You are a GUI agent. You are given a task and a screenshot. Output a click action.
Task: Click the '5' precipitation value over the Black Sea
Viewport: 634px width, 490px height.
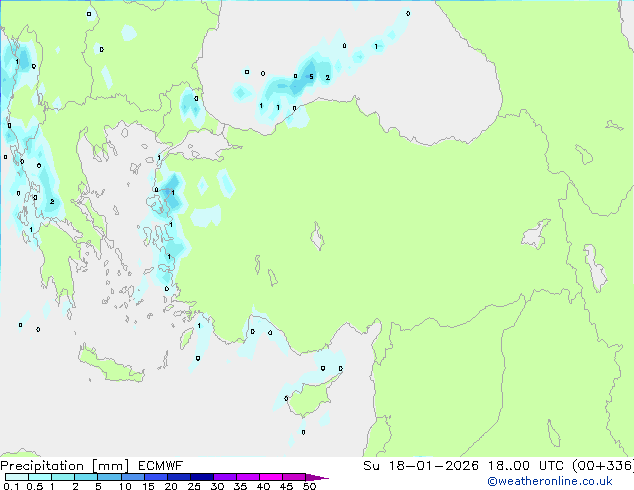(x=311, y=76)
